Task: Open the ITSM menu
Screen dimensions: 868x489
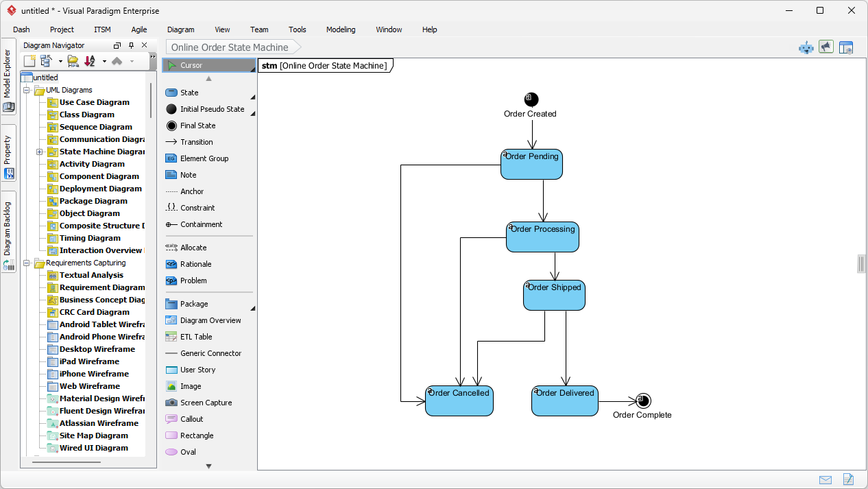Action: click(x=101, y=29)
